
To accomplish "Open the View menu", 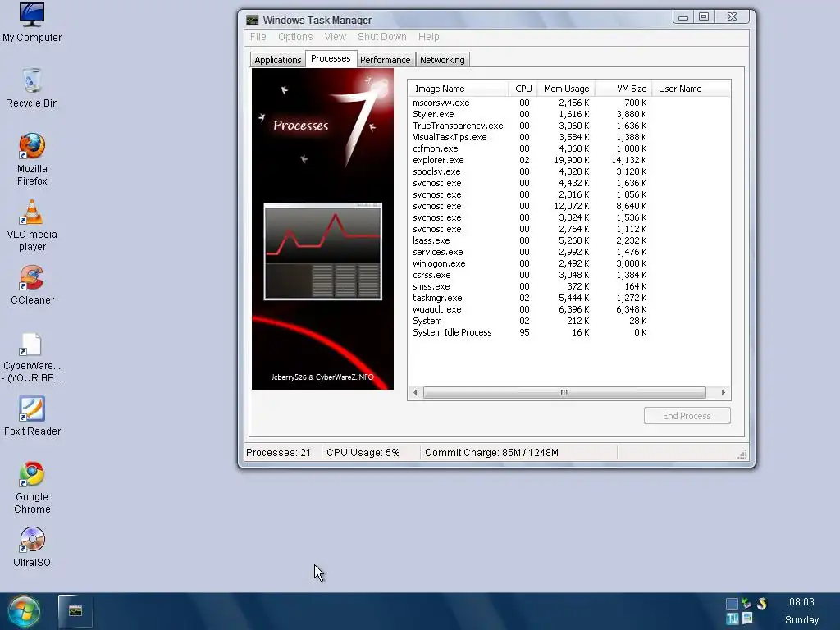I will (336, 37).
